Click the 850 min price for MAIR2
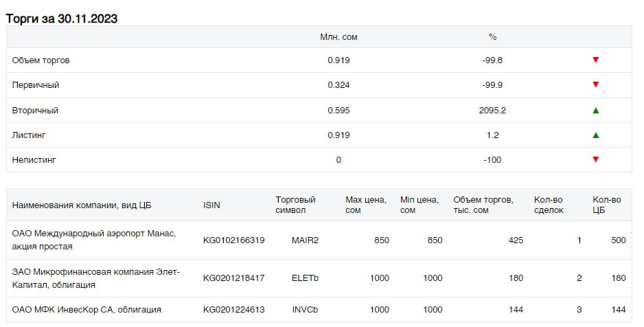This screenshot has height=327, width=644. pos(435,240)
